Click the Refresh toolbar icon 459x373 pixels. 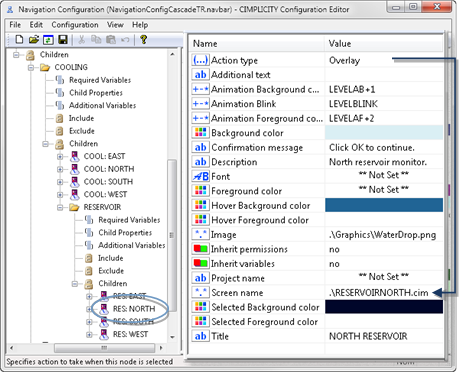[48, 40]
